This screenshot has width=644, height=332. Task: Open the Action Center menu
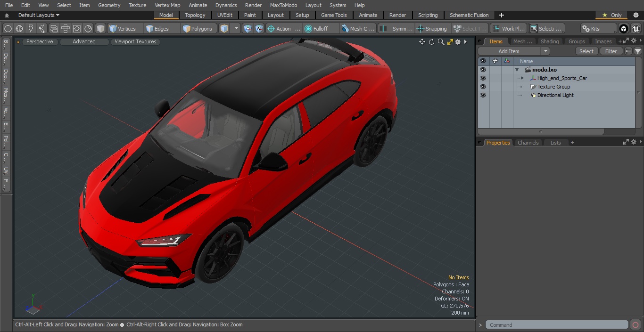(284, 29)
